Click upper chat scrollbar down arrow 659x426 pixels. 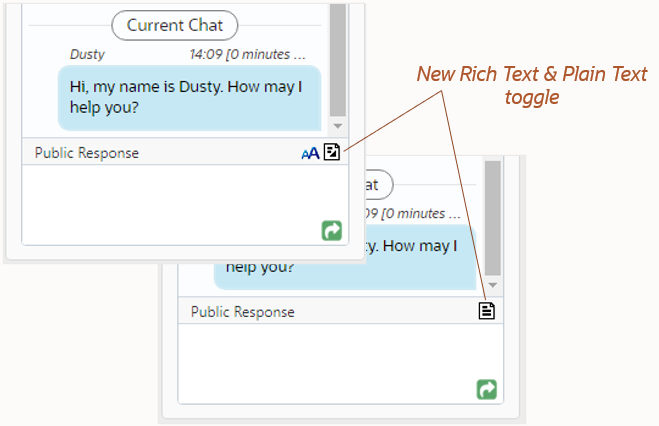[x=337, y=126]
